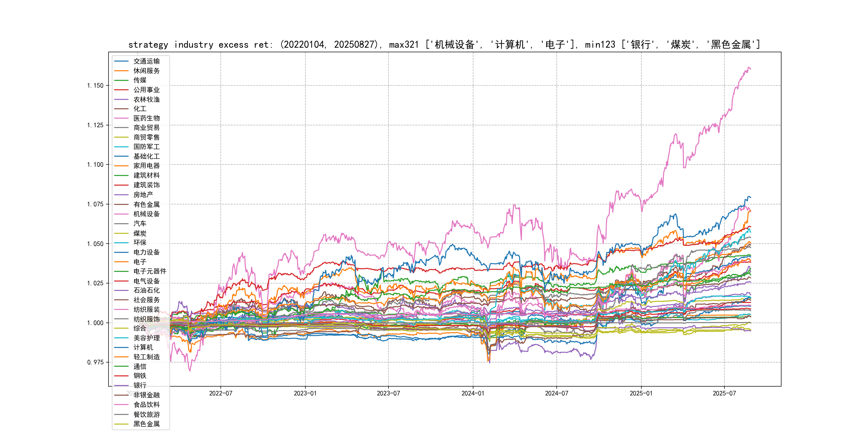Click the 2025-07 x-axis tick label

click(724, 394)
